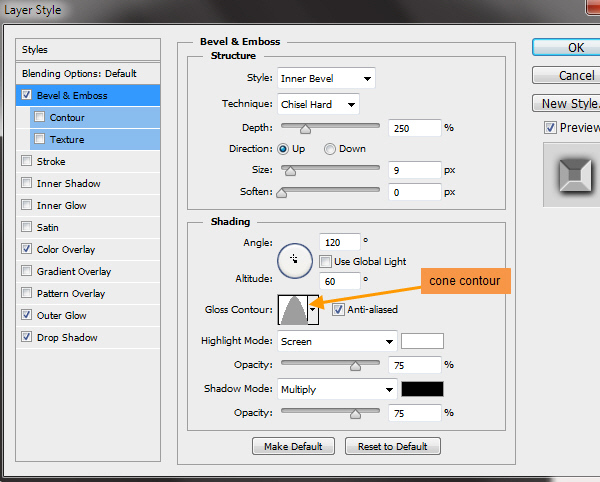
Task: Select the Outer Glow style entry
Action: click(x=62, y=315)
